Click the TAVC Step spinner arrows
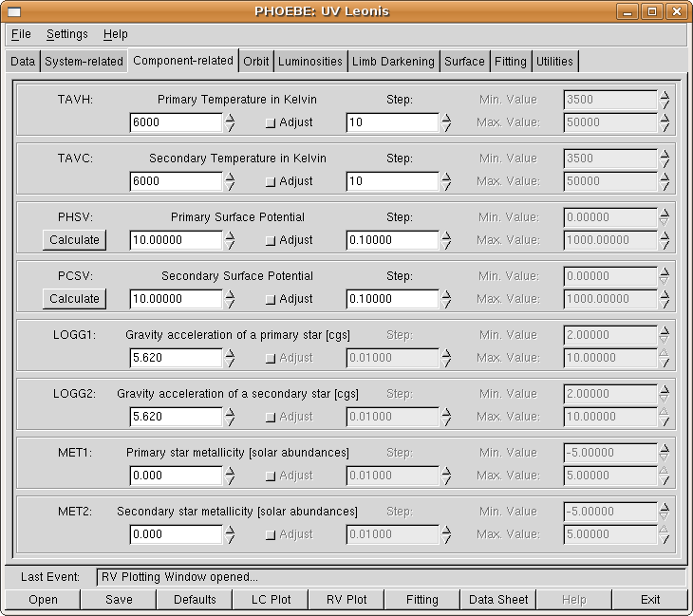The width and height of the screenshot is (693, 616). pyautogui.click(x=446, y=181)
